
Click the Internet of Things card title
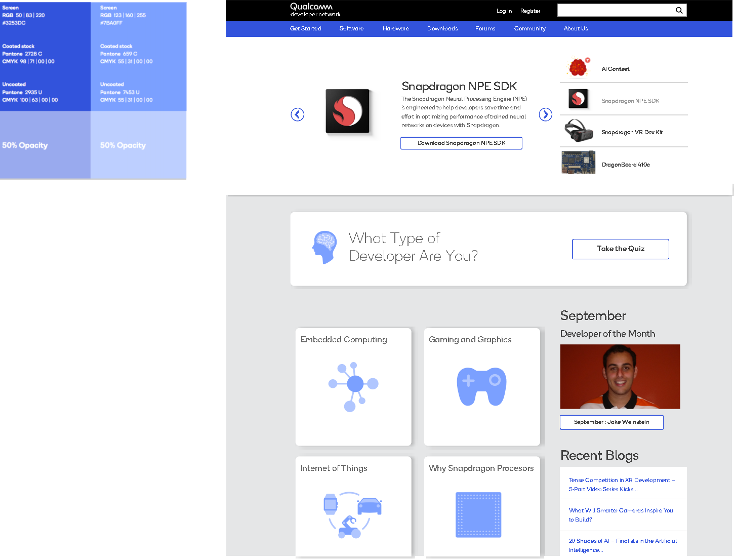[x=334, y=468]
